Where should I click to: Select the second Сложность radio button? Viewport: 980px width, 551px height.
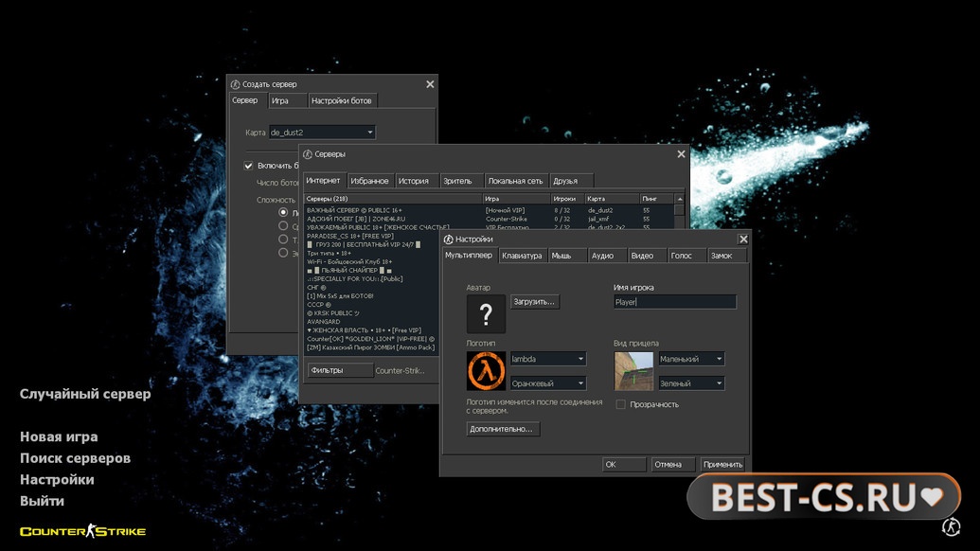(283, 225)
